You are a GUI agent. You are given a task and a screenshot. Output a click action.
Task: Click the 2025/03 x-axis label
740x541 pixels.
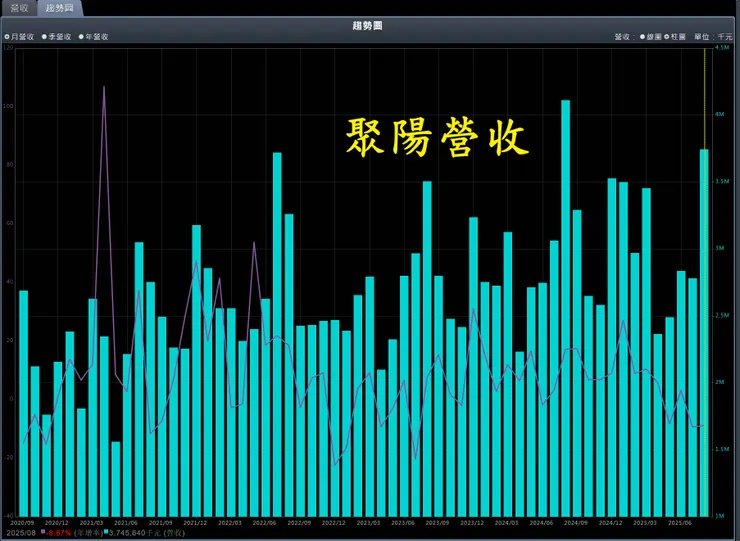click(x=645, y=523)
